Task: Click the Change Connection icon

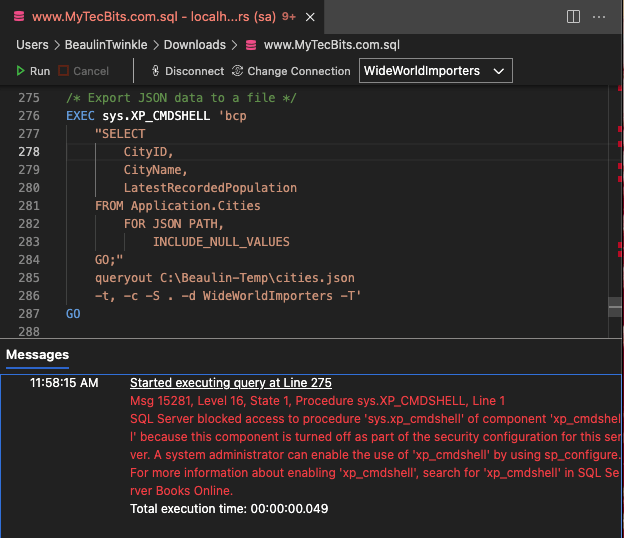Action: 238,71
